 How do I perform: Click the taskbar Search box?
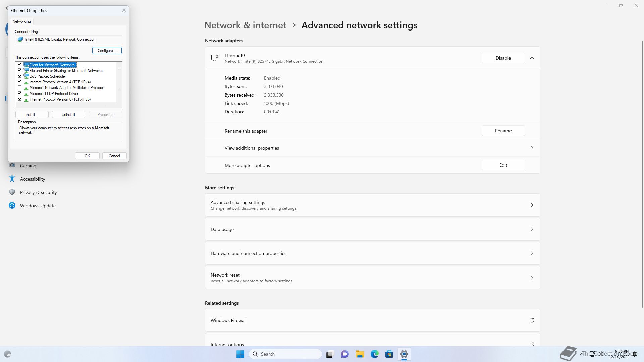(285, 354)
